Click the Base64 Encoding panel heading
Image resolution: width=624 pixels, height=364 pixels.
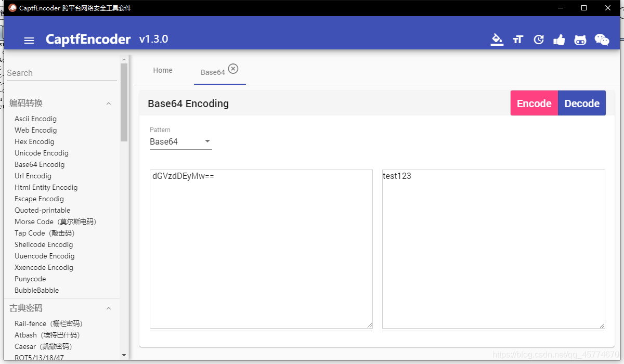point(188,103)
